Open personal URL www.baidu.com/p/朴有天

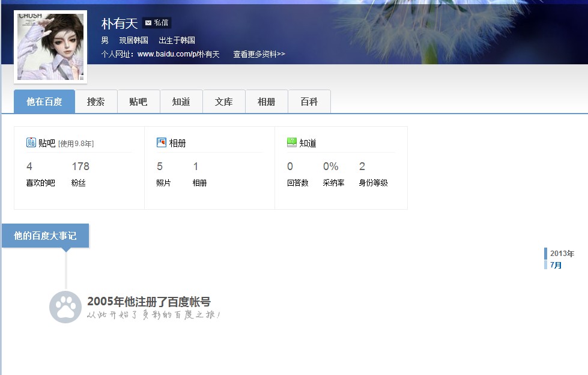178,54
